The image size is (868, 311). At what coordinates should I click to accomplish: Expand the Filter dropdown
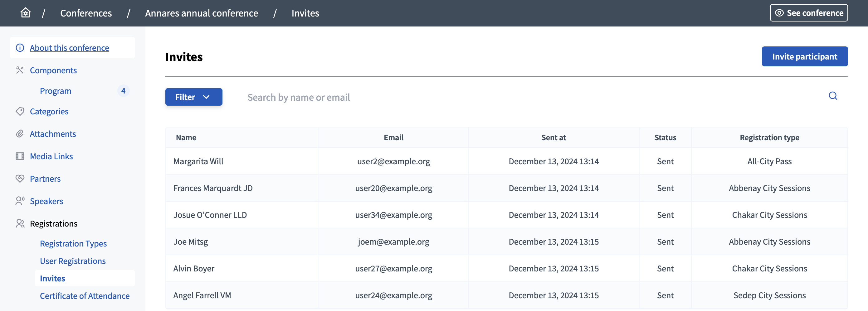(193, 97)
